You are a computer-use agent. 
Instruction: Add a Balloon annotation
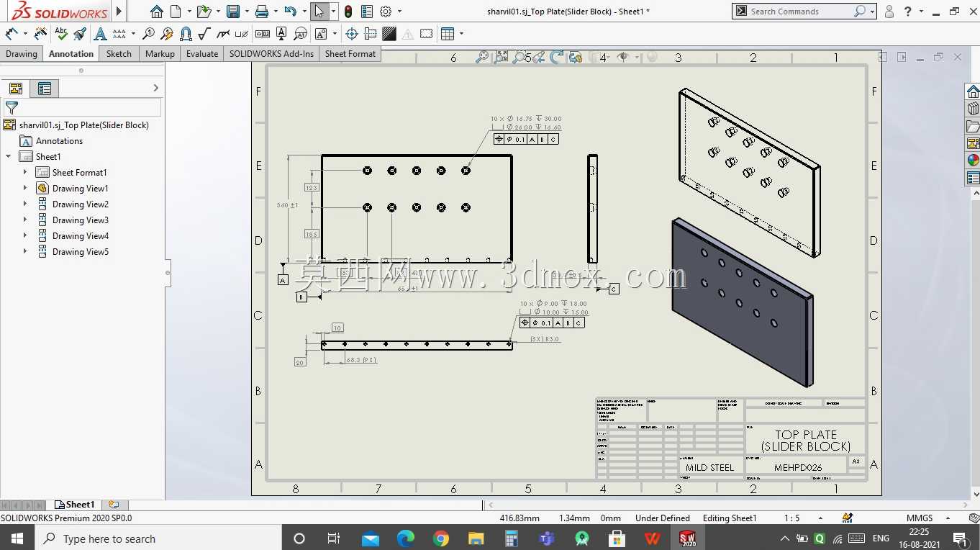pyautogui.click(x=148, y=34)
